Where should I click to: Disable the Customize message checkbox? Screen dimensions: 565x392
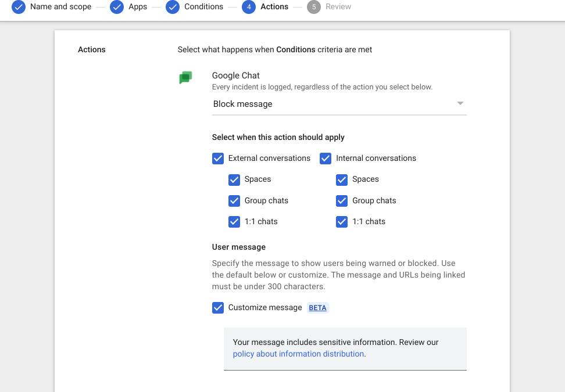click(x=217, y=308)
